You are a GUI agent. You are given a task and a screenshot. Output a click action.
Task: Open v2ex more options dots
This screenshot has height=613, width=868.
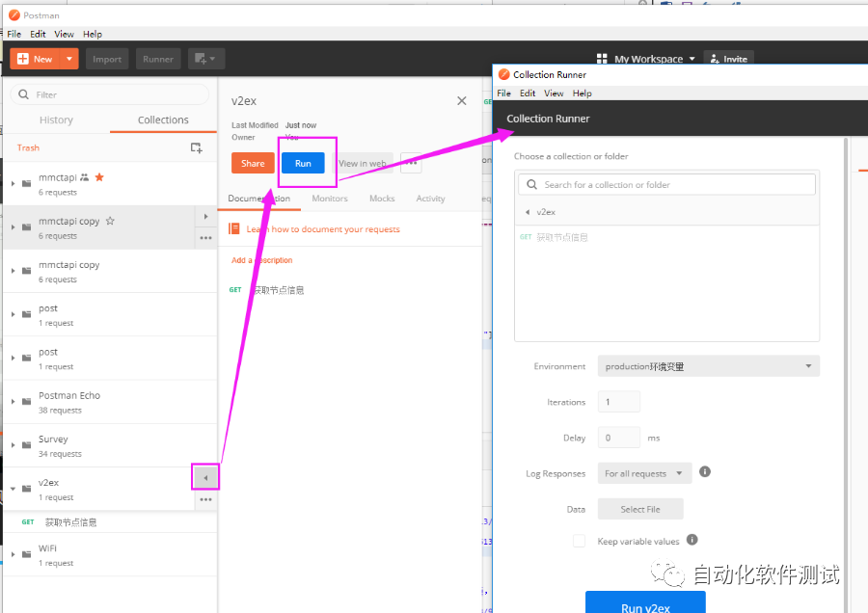tap(206, 499)
